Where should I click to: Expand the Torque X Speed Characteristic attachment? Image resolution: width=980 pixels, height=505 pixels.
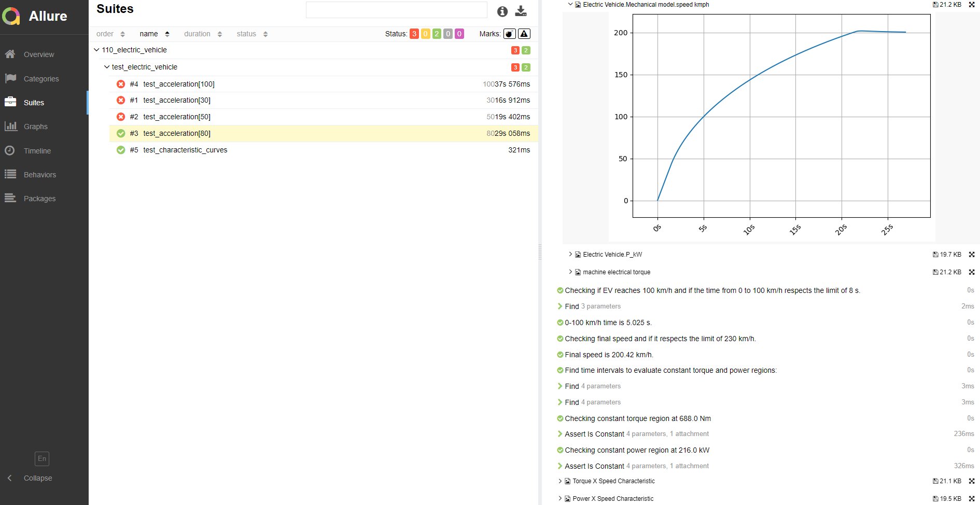(x=560, y=481)
